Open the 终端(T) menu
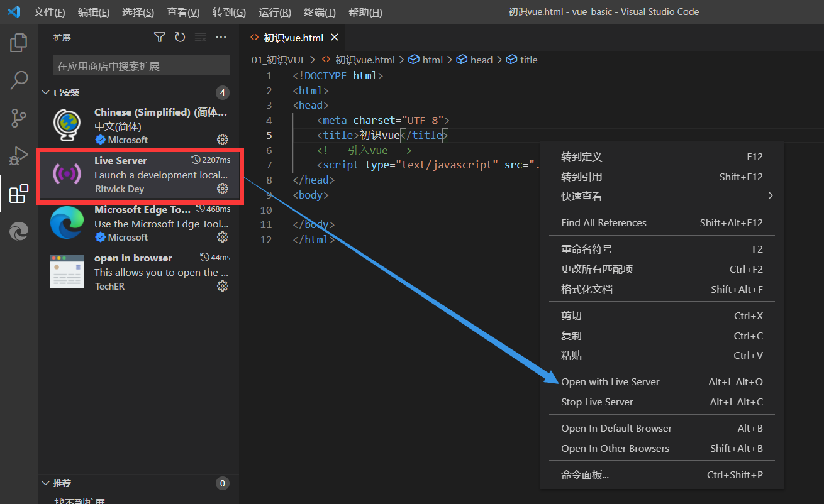Screen dimensions: 824x504 [320, 12]
